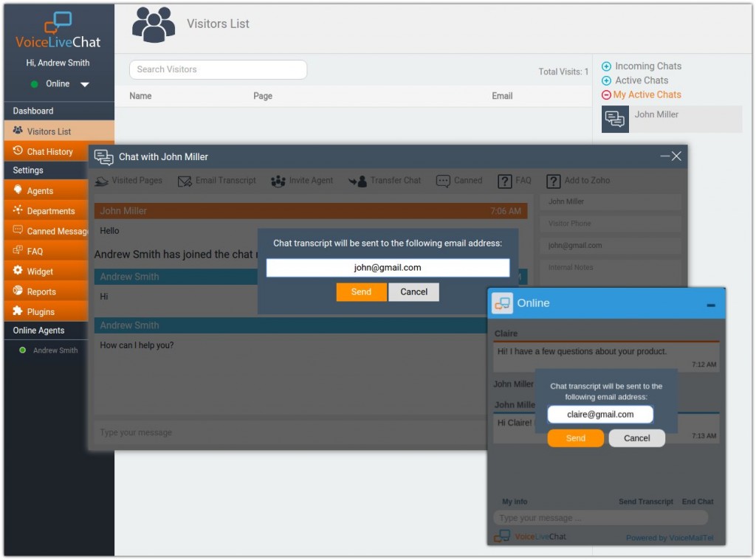Viewport: 756px width, 560px height.
Task: Click the Transfer Chat icon
Action: coord(358,181)
